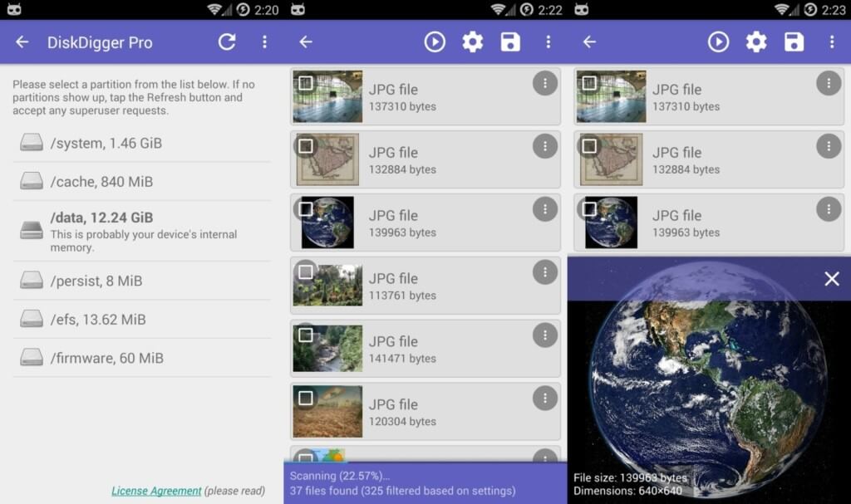Image resolution: width=851 pixels, height=504 pixels.
Task: Open three-dot options for 113761 bytes file
Action: coord(544,272)
